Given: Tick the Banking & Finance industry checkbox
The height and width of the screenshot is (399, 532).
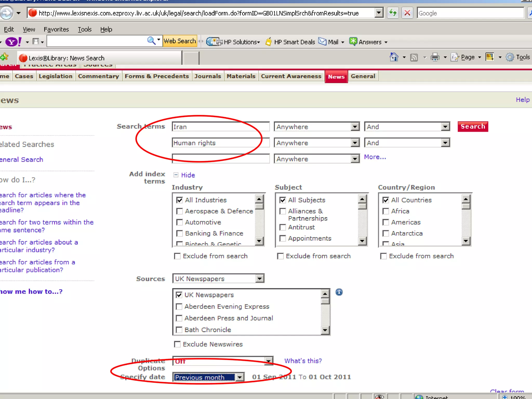Looking at the screenshot, I should [x=179, y=234].
